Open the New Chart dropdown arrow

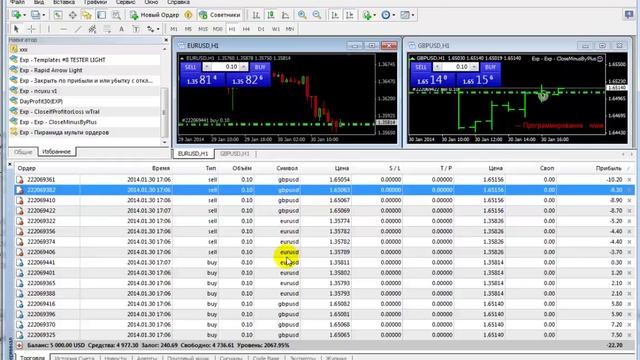pyautogui.click(x=24, y=16)
